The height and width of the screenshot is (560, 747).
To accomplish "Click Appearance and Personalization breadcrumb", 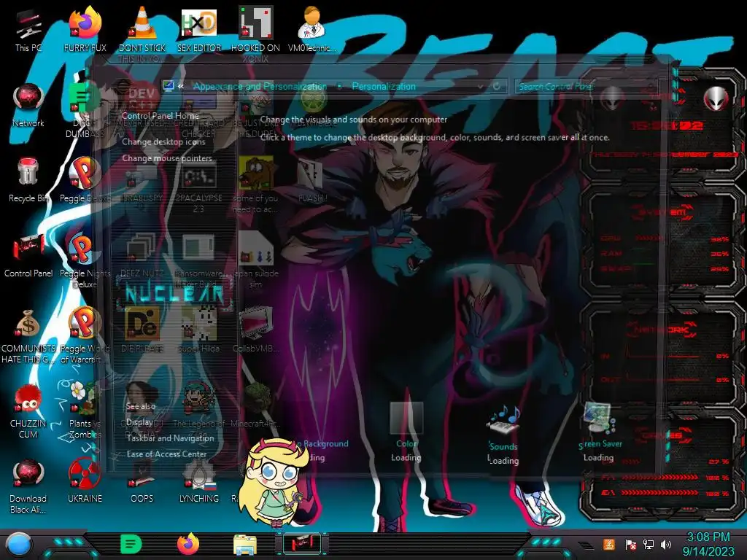I will click(x=260, y=86).
